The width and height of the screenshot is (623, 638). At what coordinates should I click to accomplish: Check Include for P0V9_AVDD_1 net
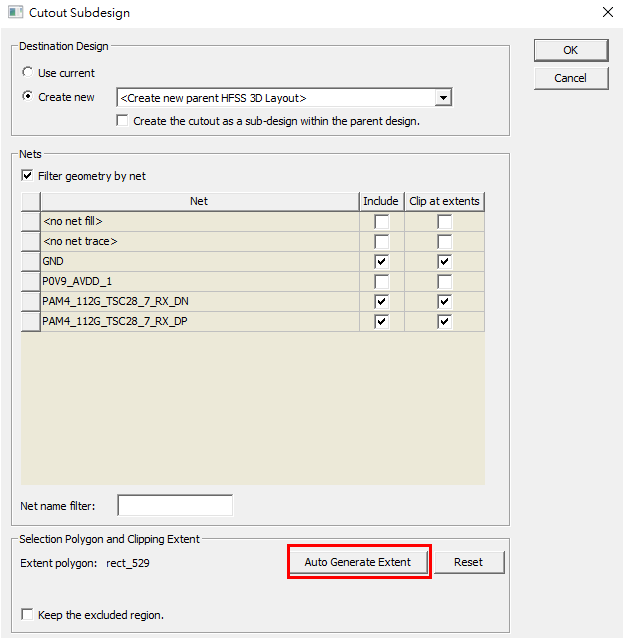coord(382,282)
